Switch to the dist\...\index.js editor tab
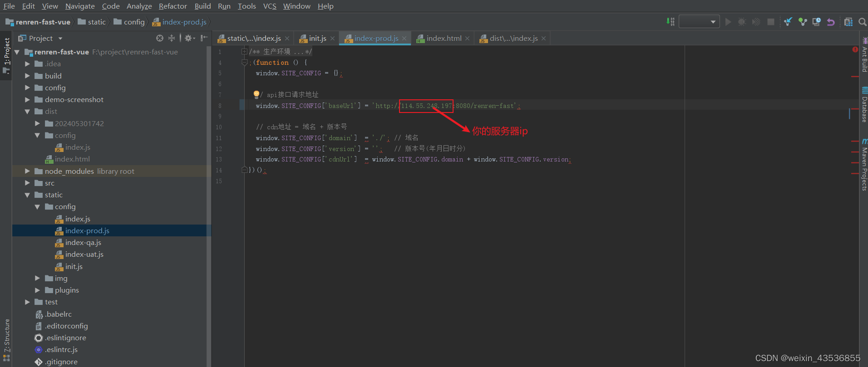The image size is (868, 367). tap(513, 39)
